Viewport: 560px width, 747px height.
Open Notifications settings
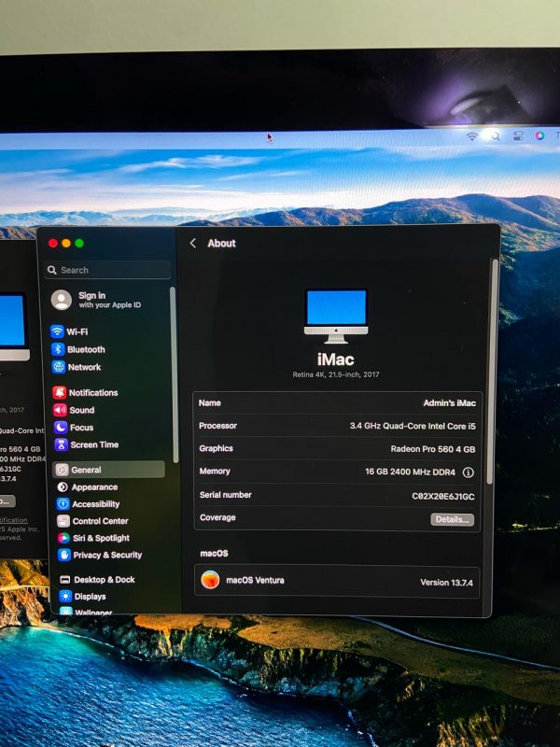pos(92,393)
